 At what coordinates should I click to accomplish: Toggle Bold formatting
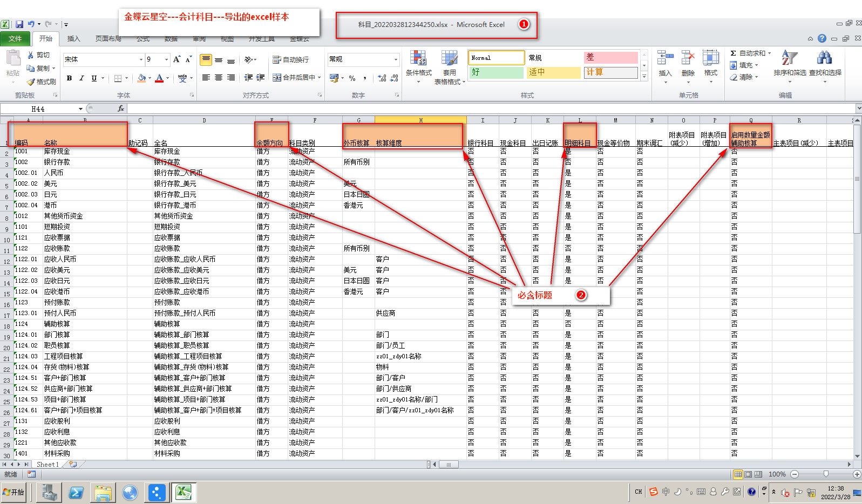point(69,78)
